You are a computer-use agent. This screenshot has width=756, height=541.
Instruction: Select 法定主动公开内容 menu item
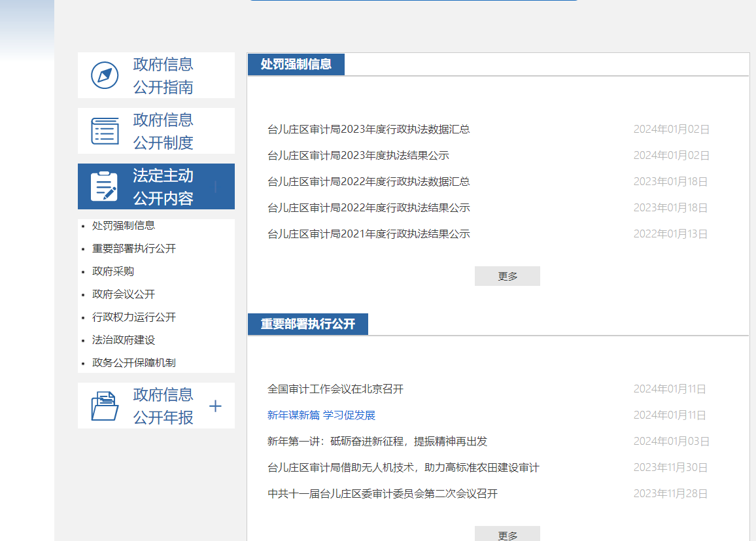pyautogui.click(x=156, y=186)
